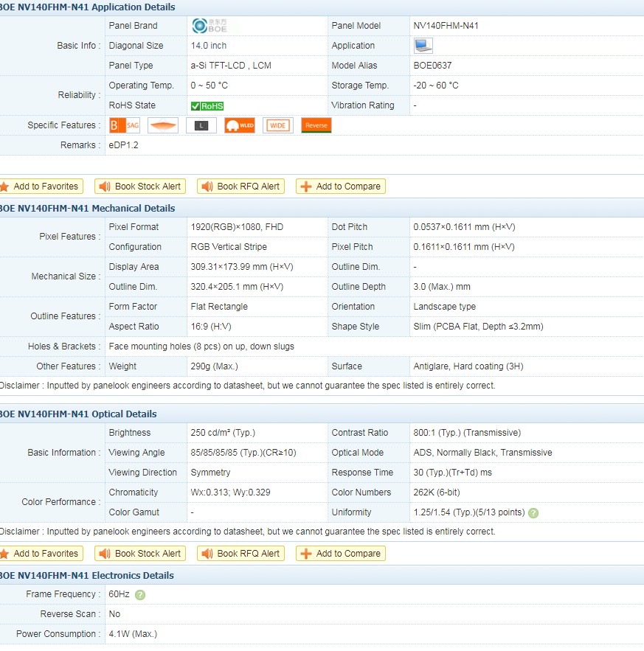Image resolution: width=644 pixels, height=651 pixels.
Task: Click Storage Temp. value -20 ~ 60 °C
Action: tap(436, 86)
